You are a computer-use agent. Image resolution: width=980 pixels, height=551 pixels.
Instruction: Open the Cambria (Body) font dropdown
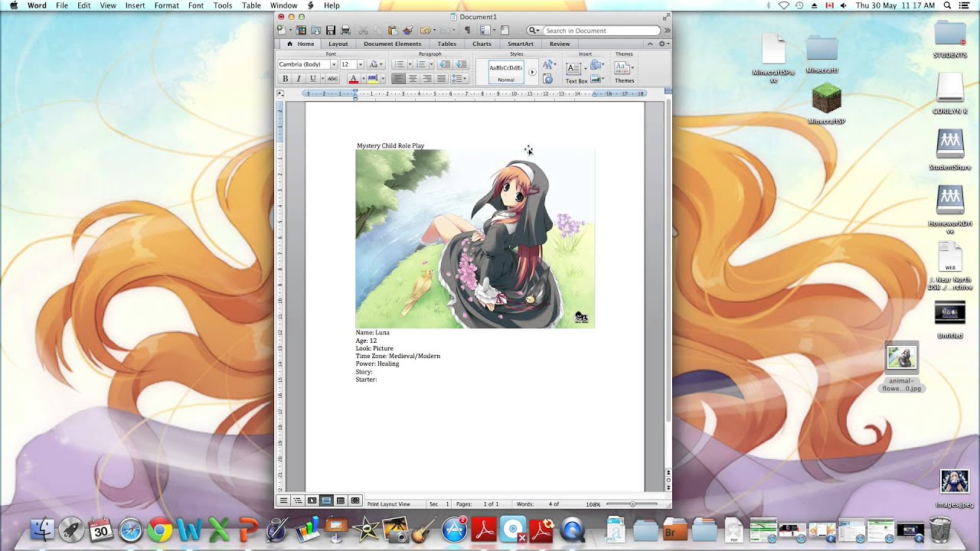tap(334, 64)
